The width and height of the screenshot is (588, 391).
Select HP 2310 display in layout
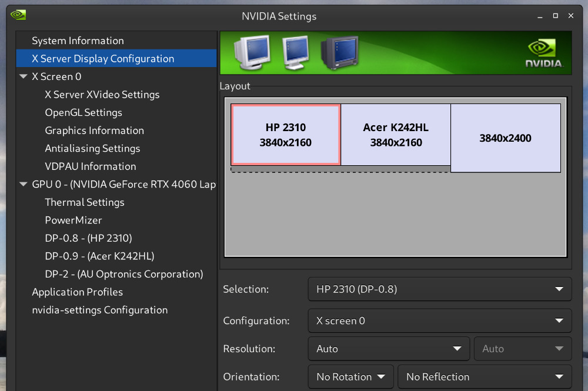286,135
